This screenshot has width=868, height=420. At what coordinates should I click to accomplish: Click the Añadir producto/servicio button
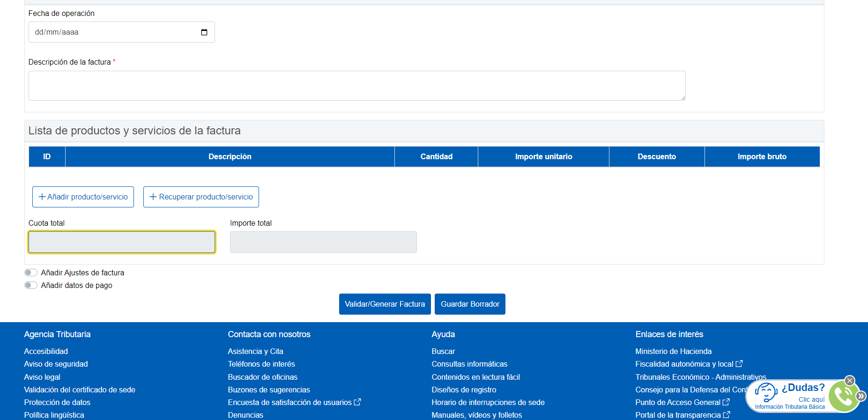[83, 197]
